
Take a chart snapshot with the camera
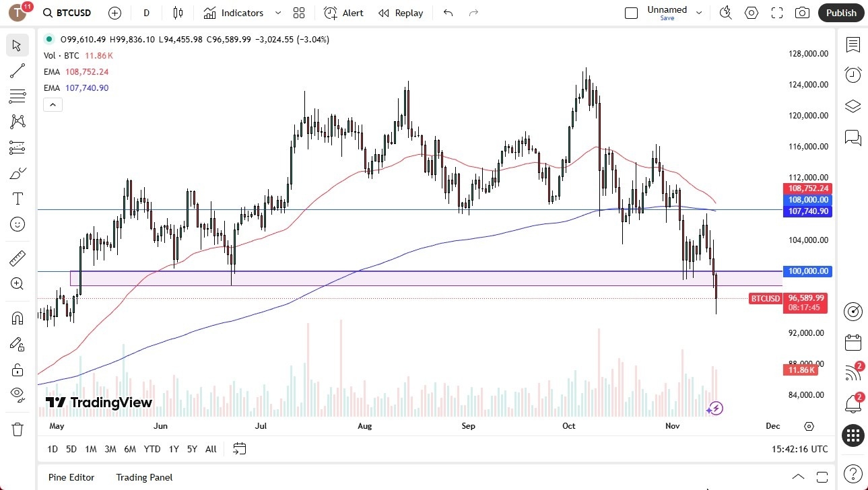click(801, 12)
